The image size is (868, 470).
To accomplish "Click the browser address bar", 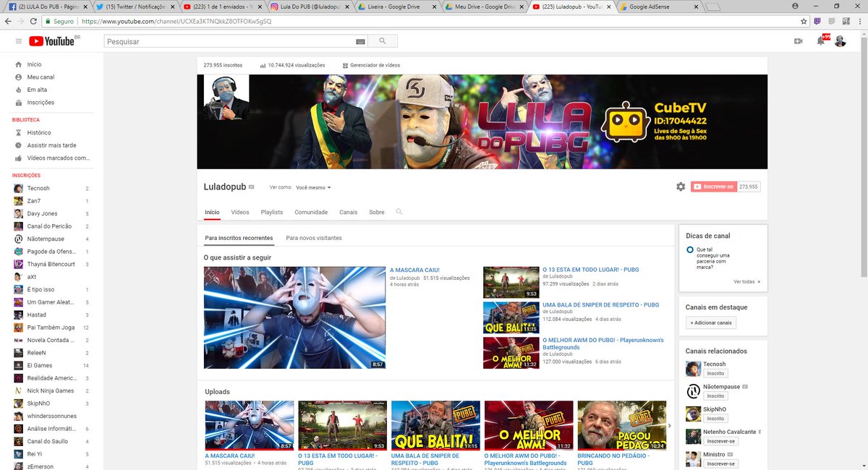I will click(427, 22).
